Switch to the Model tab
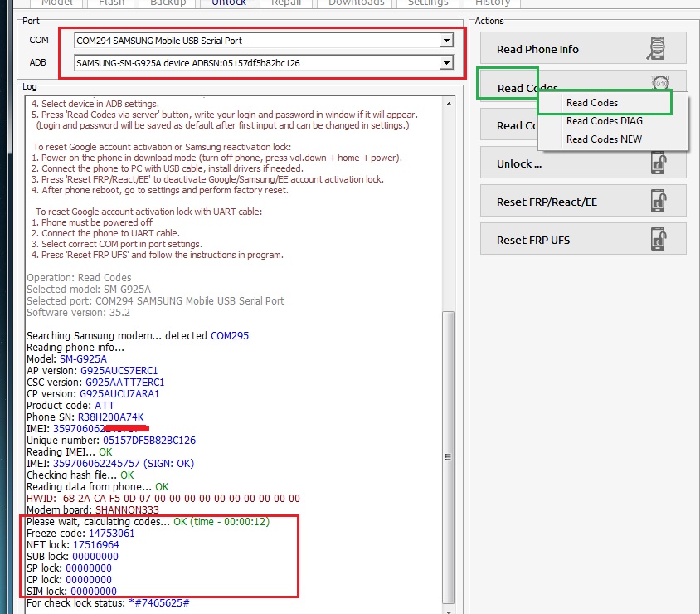 click(57, 2)
